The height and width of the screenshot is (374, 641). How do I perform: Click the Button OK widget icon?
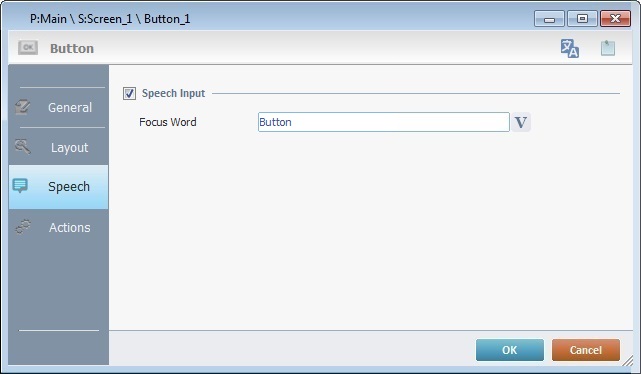28,48
